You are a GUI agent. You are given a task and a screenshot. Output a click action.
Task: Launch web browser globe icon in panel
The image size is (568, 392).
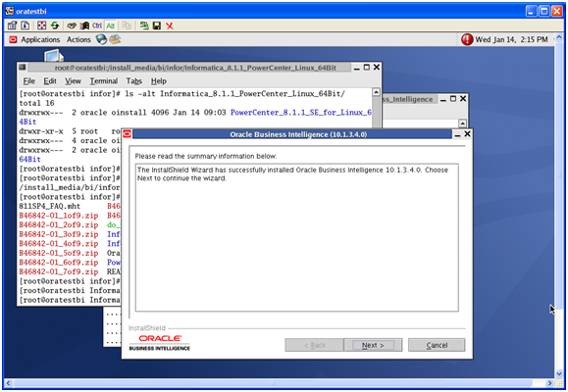pyautogui.click(x=101, y=39)
